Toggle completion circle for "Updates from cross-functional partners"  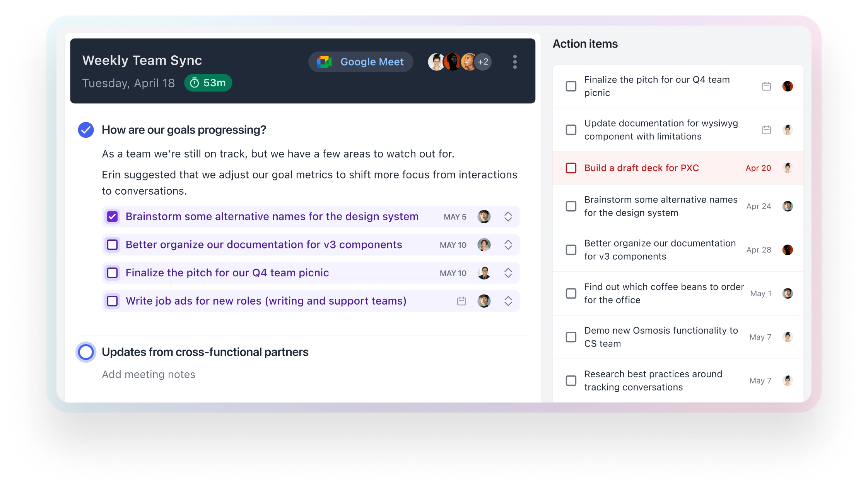[x=85, y=352]
